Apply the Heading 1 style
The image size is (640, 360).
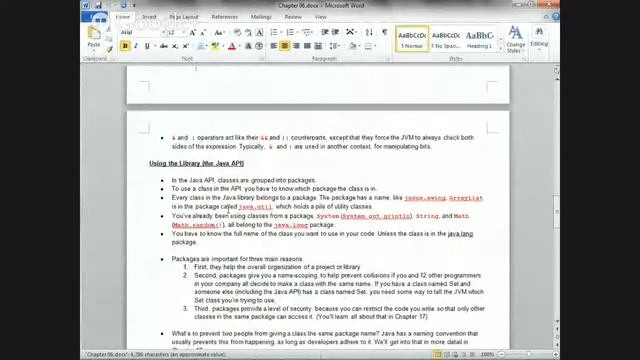[480, 39]
